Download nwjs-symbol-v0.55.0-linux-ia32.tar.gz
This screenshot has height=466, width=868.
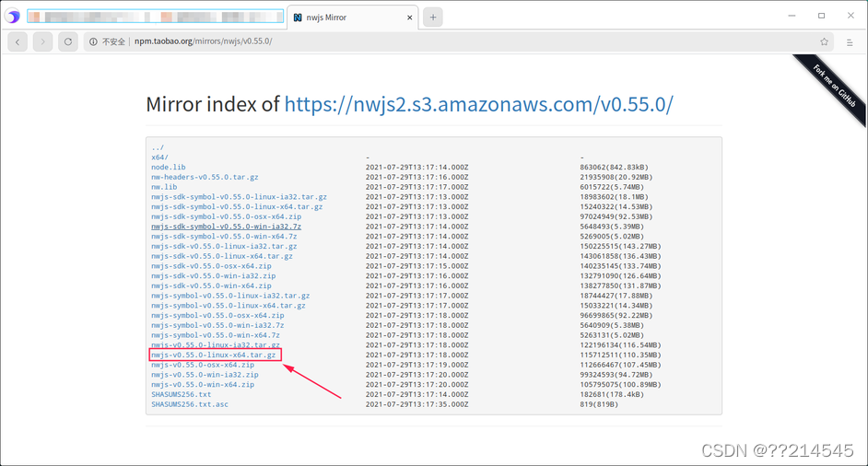click(x=231, y=297)
